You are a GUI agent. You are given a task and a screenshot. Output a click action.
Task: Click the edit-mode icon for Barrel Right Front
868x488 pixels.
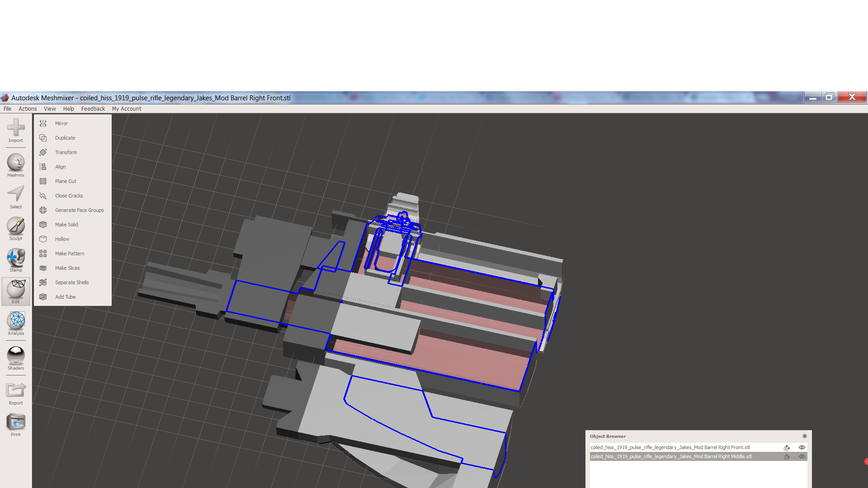(787, 448)
